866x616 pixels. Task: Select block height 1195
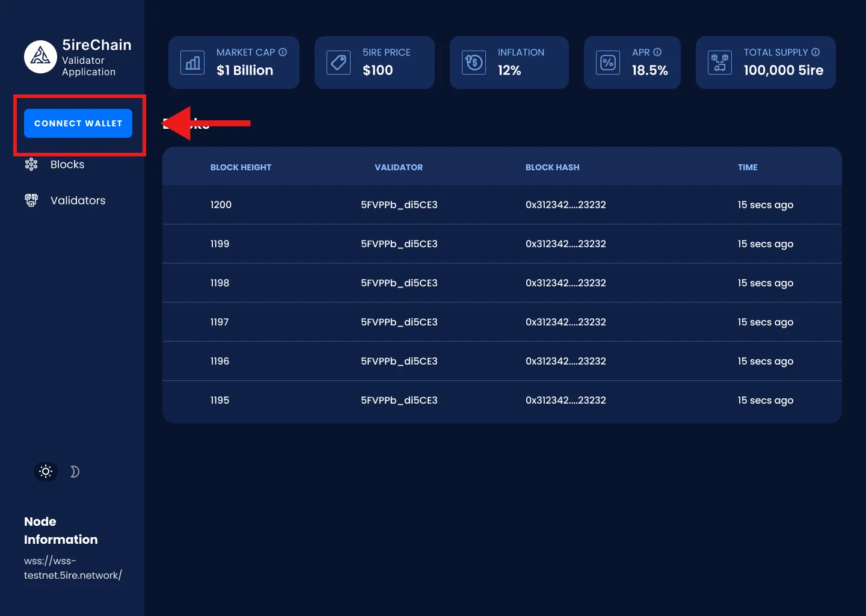(x=220, y=400)
